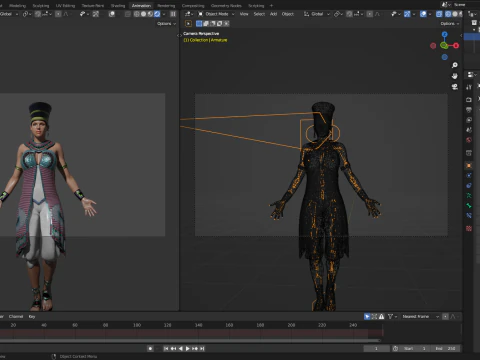Toggle snapping in right viewport header

tap(349, 14)
